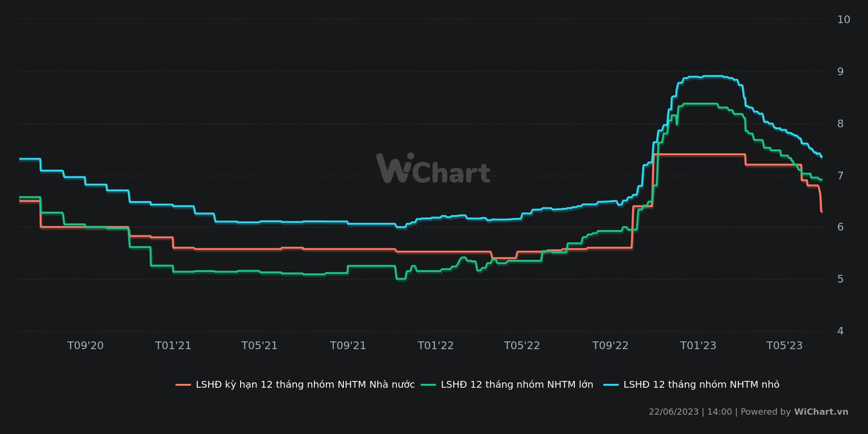Click the y-axis value 10 label
Viewport: 868px width, 434px height.
[x=843, y=20]
